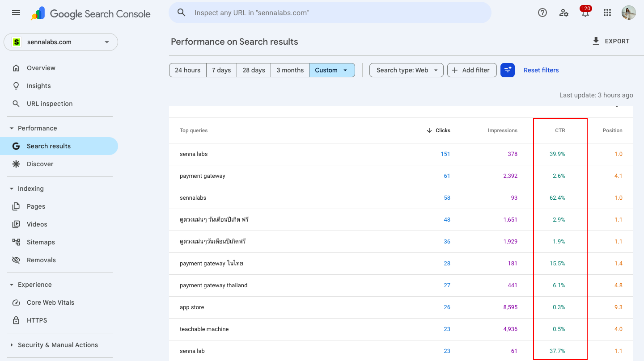Open notifications bell with 120 badge
Image resolution: width=644 pixels, height=361 pixels.
click(x=585, y=13)
